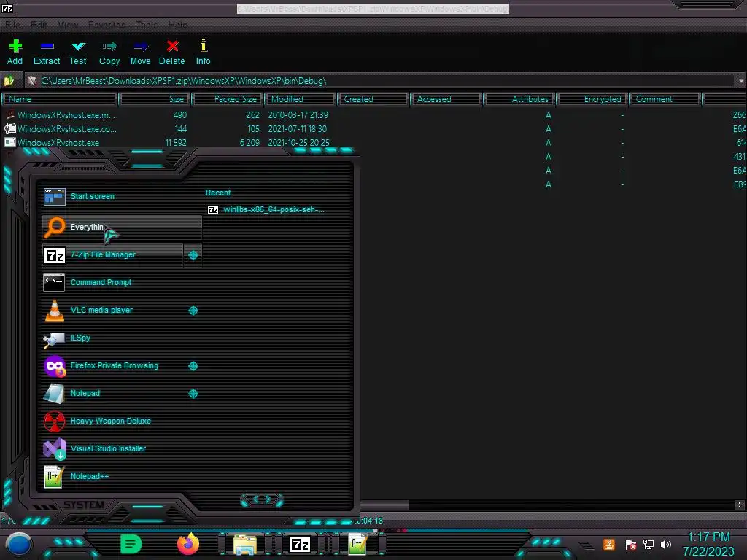Launch Heavy Weapon Deluxe from start menu
Screen dimensions: 747x560
[x=122, y=421]
